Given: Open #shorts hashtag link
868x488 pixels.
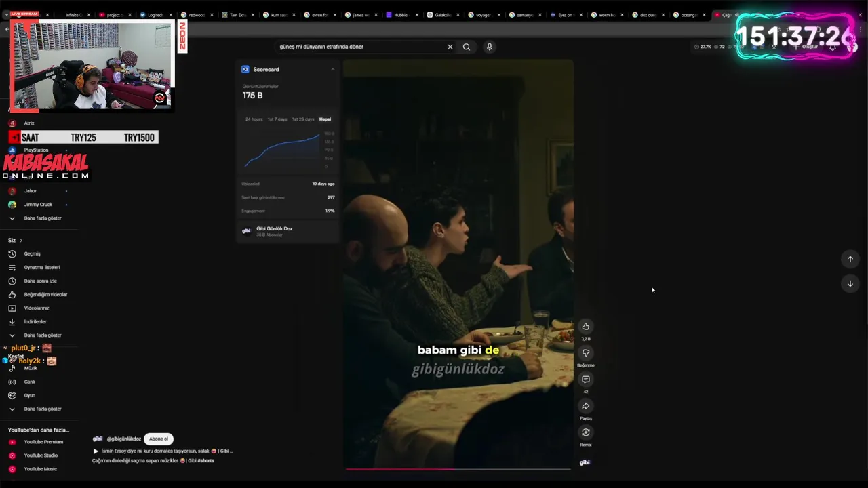Looking at the screenshot, I should click(x=205, y=460).
